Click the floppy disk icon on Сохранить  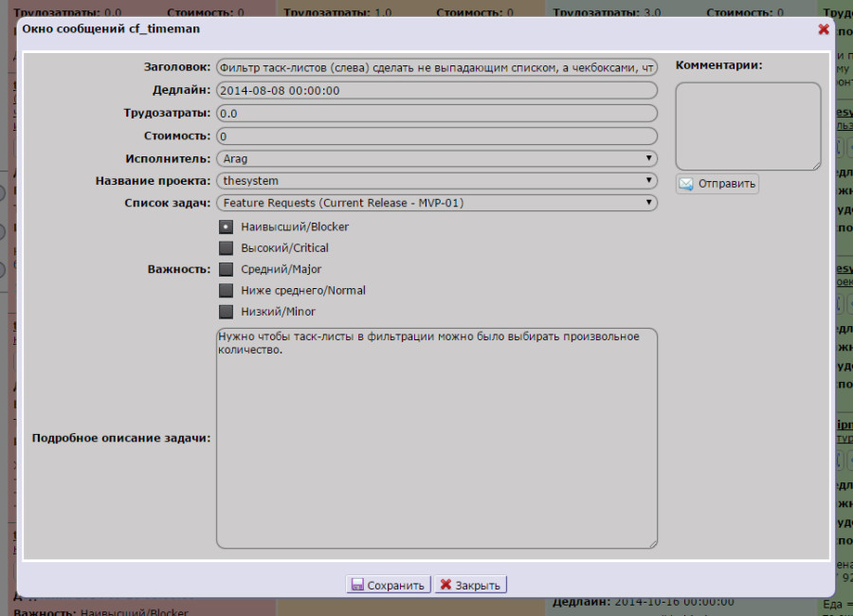click(357, 585)
